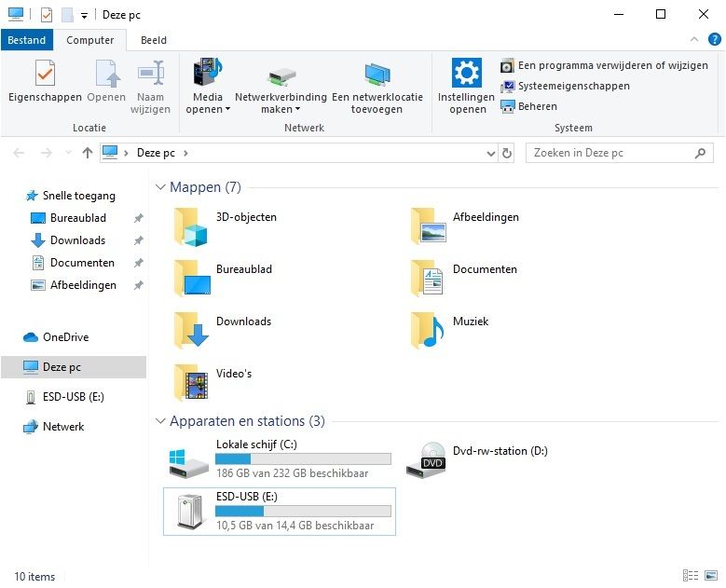Screen dimensions: 726x588
Task: Expand Media openen dropdown arrow
Action: click(x=227, y=110)
